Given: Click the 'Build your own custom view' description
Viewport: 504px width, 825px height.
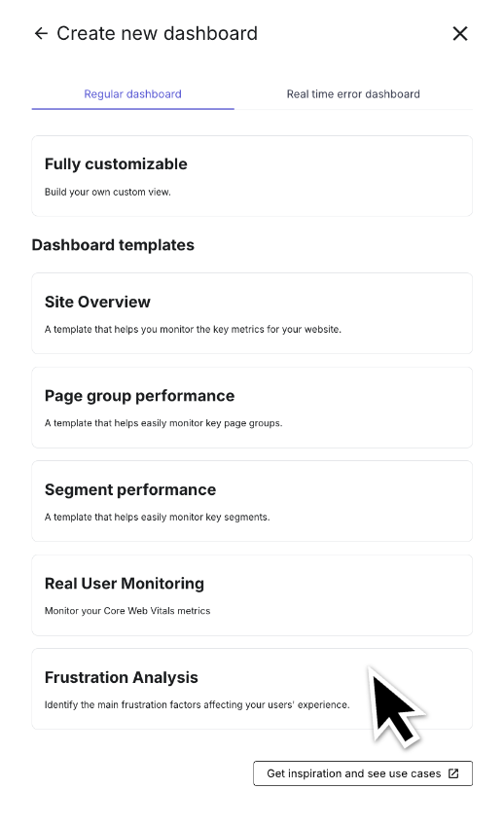Looking at the screenshot, I should 107,192.
